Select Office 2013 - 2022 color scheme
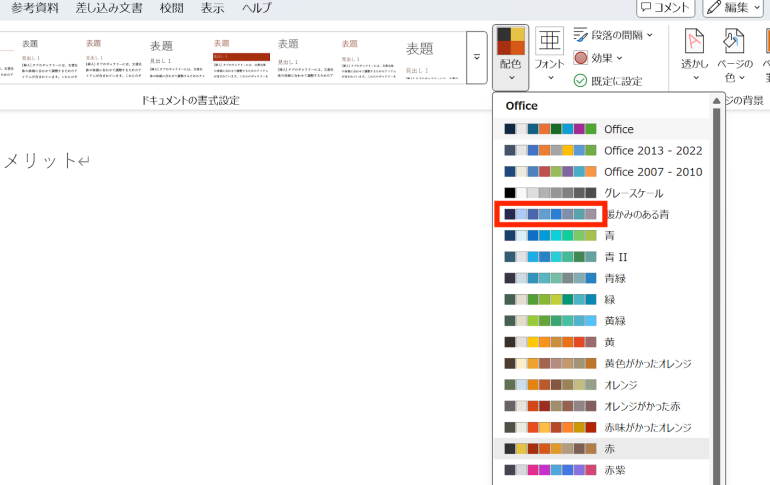This screenshot has height=485, width=770. coord(602,150)
